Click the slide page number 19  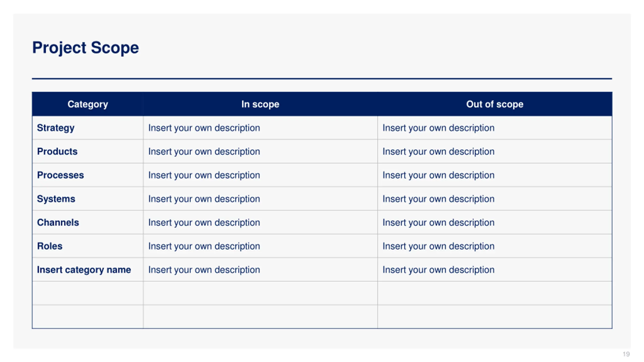pyautogui.click(x=626, y=354)
